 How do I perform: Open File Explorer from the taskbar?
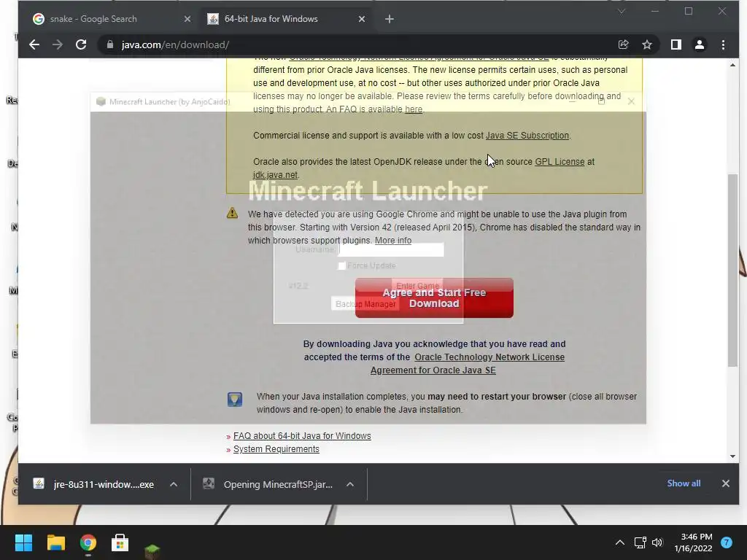(55, 542)
